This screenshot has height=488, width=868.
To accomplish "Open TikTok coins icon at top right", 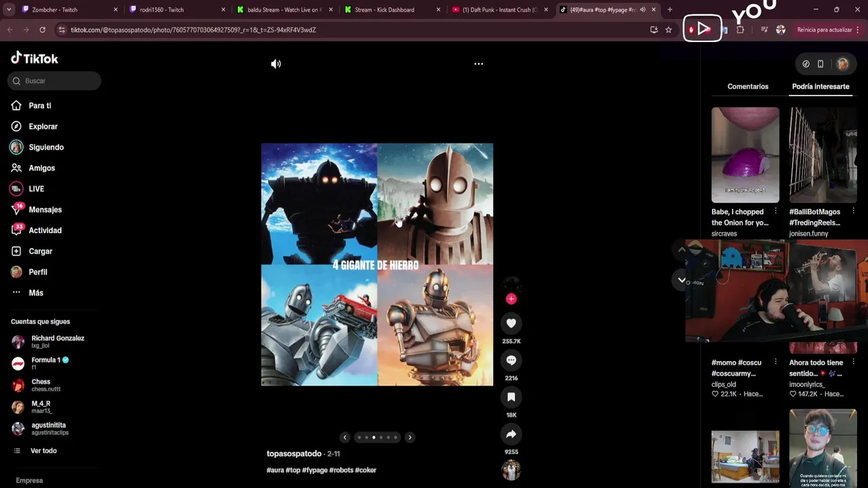I will coord(806,64).
